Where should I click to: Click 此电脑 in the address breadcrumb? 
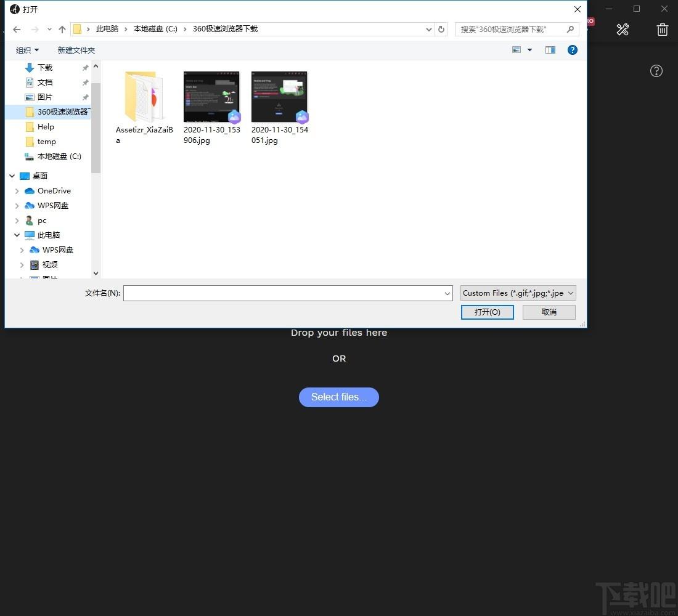[x=107, y=29]
